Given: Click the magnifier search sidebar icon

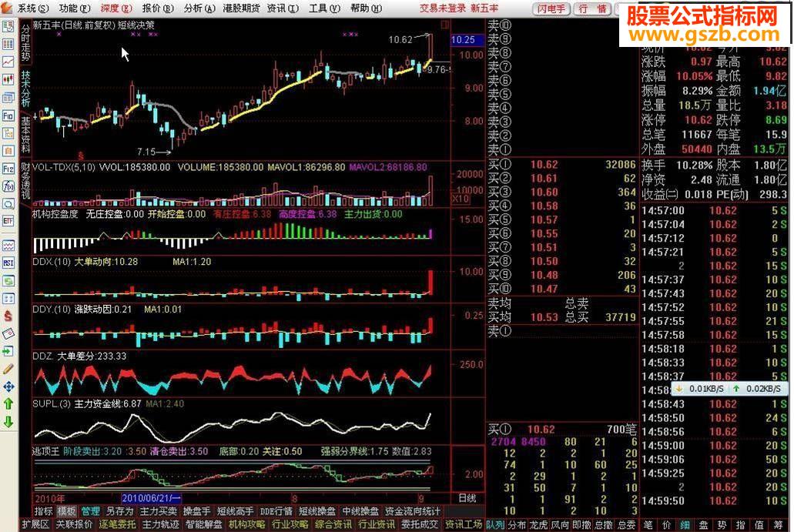Looking at the screenshot, I should tap(8, 203).
